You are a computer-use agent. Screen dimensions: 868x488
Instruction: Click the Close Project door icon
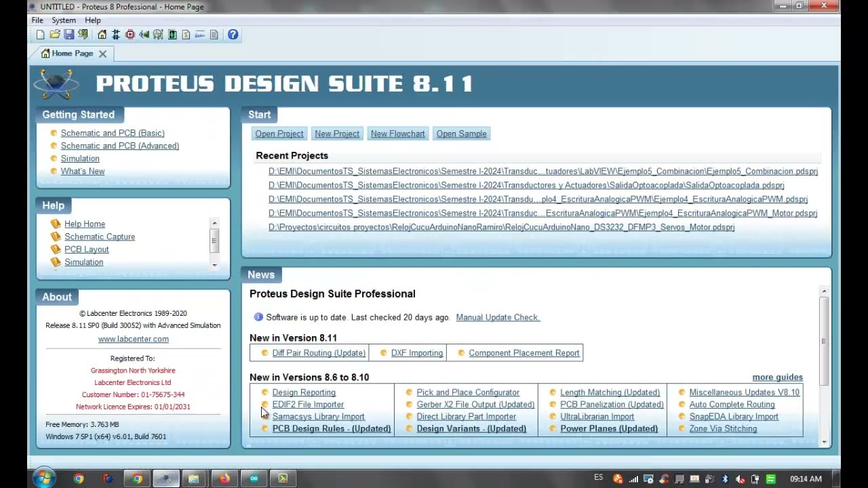click(x=83, y=35)
